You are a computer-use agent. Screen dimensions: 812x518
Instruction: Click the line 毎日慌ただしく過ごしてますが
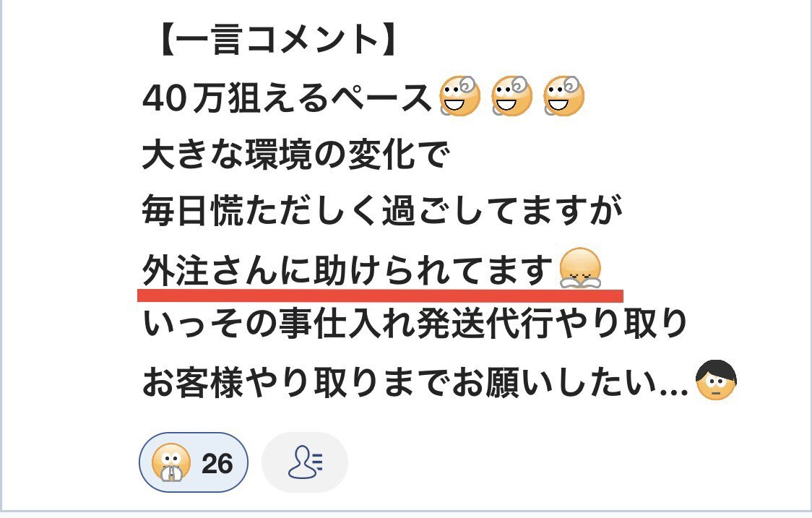[381, 210]
